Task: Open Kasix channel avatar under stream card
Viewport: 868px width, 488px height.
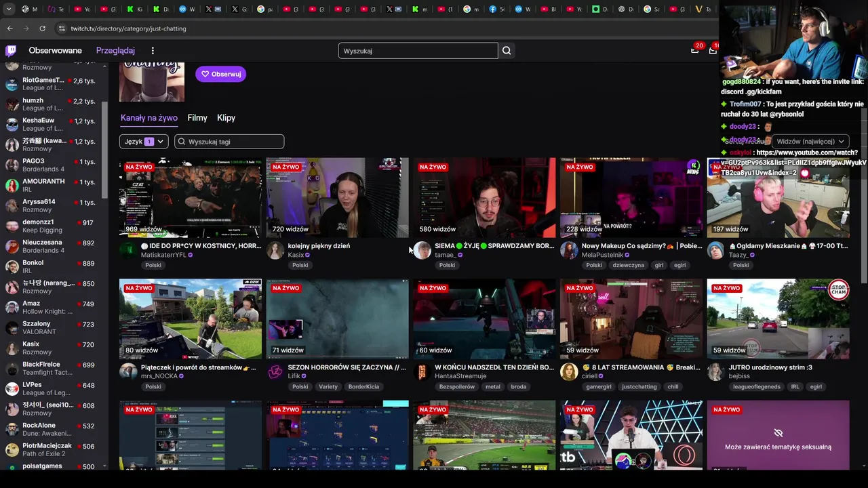Action: pyautogui.click(x=275, y=250)
